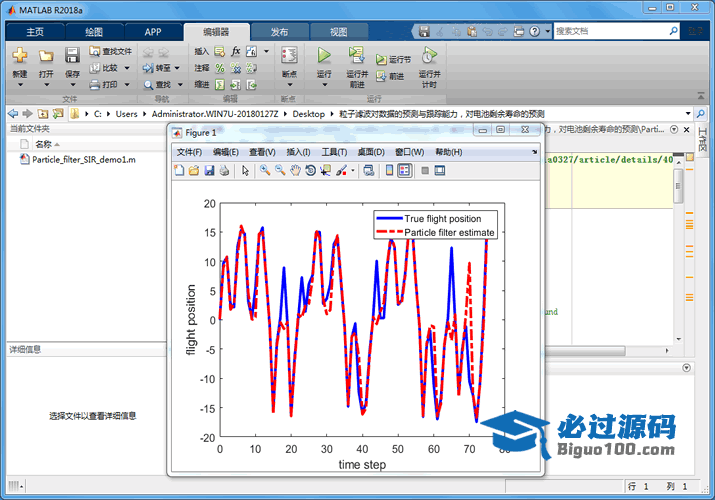
Task: Open Figure 1 Insert (插入) menu
Action: tap(298, 152)
